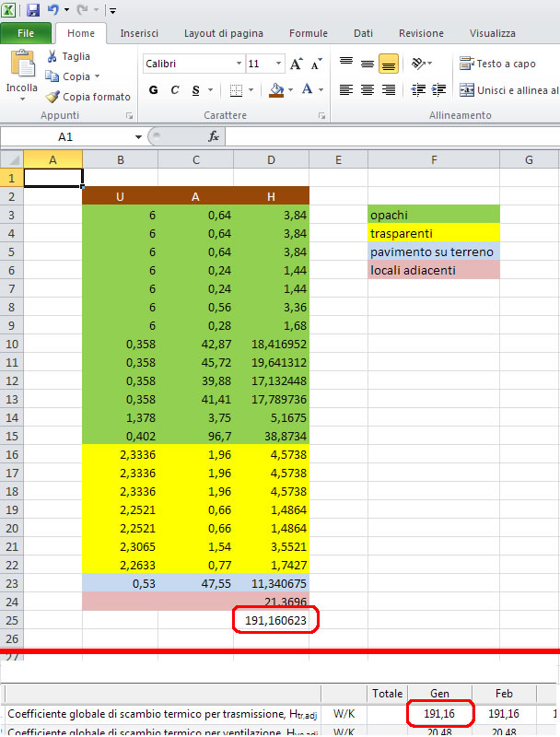Increase indent icon

(438, 89)
